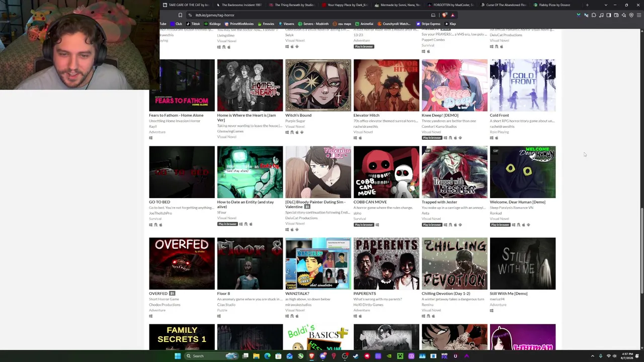Open Fears to Fathom game thumbnail
Screen dimensions: 644x362
pyautogui.click(x=182, y=85)
